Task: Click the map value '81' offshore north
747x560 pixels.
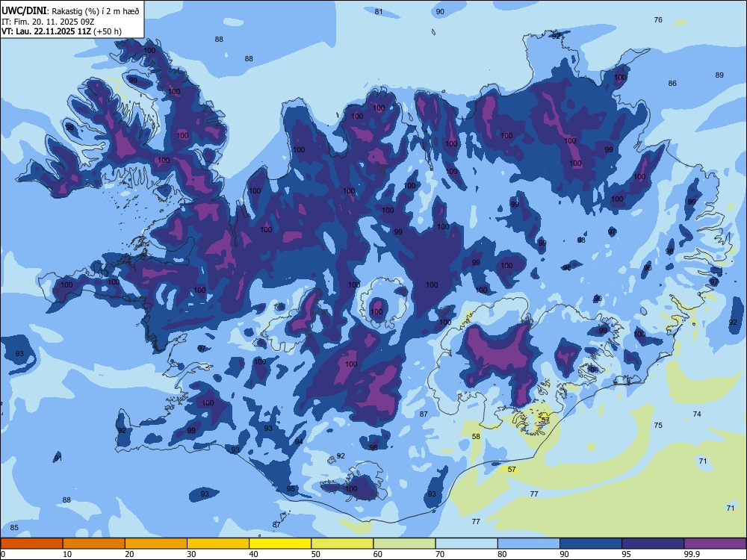Action: click(379, 12)
